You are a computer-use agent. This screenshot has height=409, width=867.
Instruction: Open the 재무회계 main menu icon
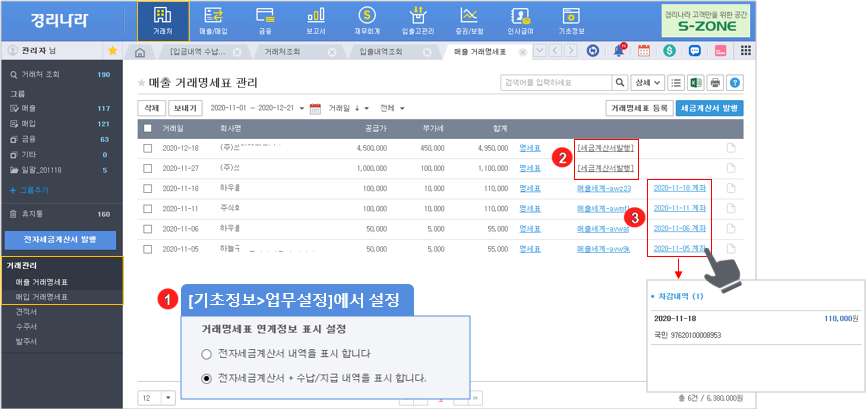[x=367, y=20]
